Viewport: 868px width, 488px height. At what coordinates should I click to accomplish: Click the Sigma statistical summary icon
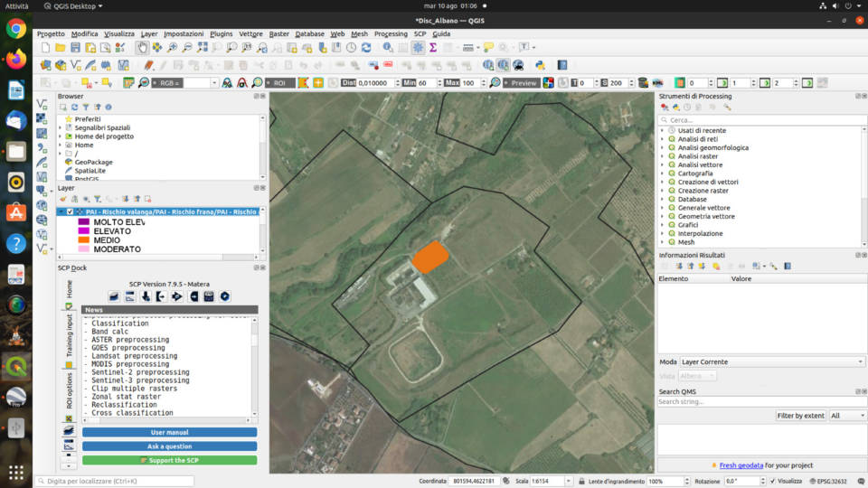pyautogui.click(x=433, y=47)
